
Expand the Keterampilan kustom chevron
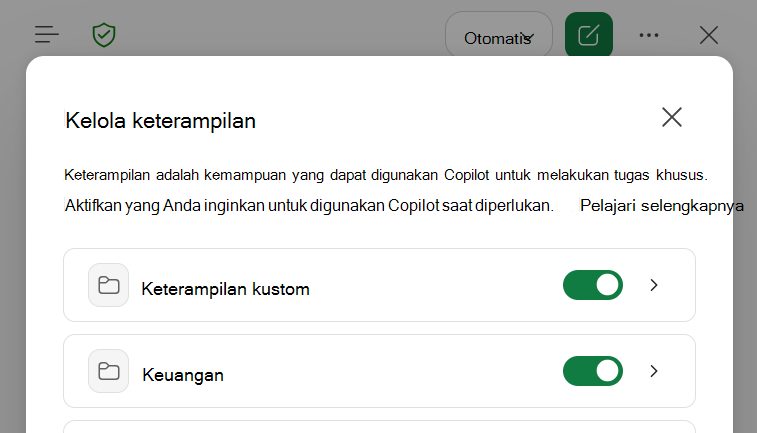click(654, 285)
